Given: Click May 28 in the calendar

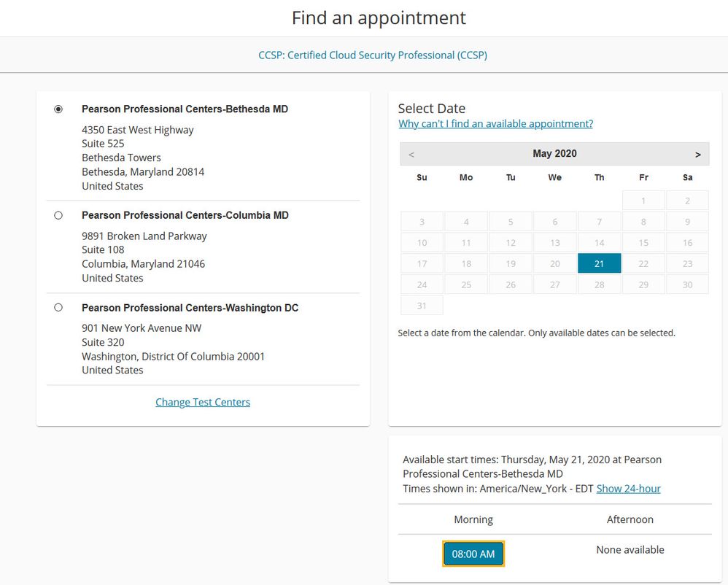Looking at the screenshot, I should [599, 284].
